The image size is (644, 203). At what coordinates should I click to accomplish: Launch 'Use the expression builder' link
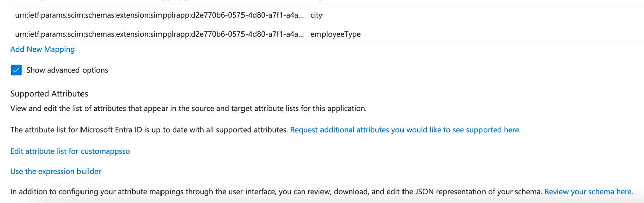pyautogui.click(x=55, y=171)
